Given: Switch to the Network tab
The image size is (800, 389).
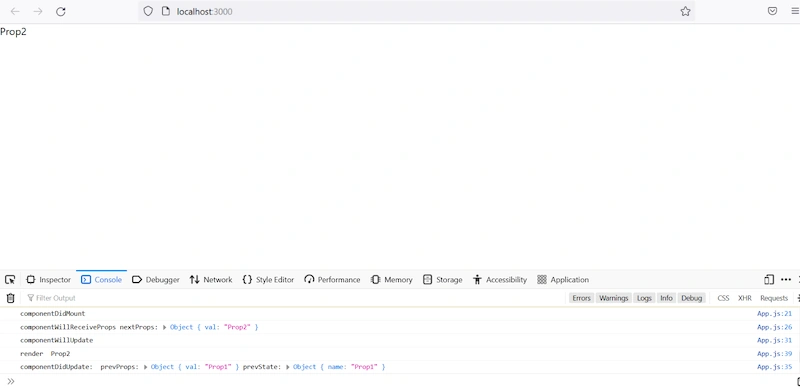Looking at the screenshot, I should click(211, 280).
